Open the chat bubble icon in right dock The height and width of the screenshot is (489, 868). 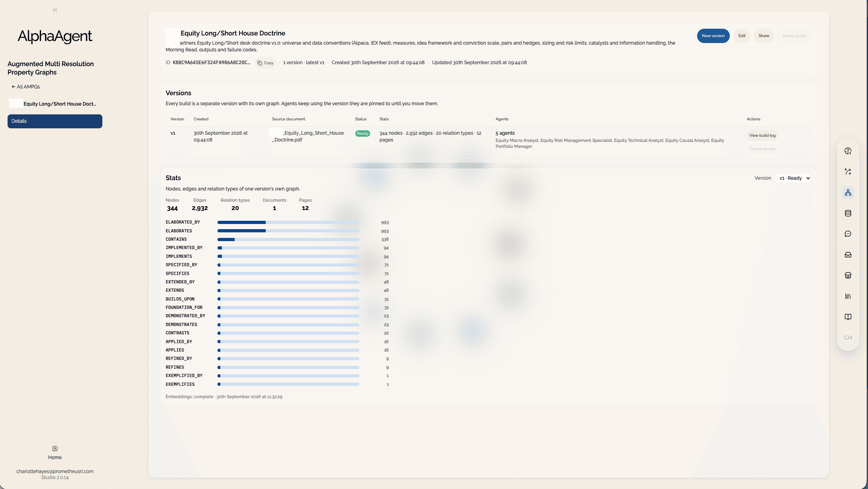(848, 234)
